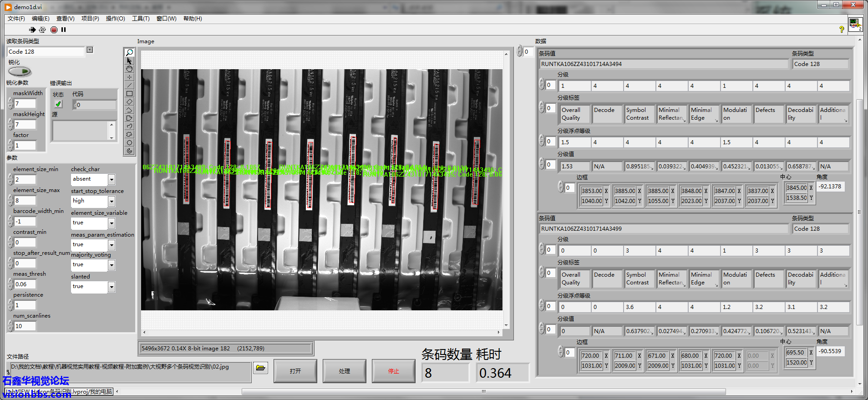The height and width of the screenshot is (400, 868).
Task: Select the Pan hand tool
Action: 130,69
